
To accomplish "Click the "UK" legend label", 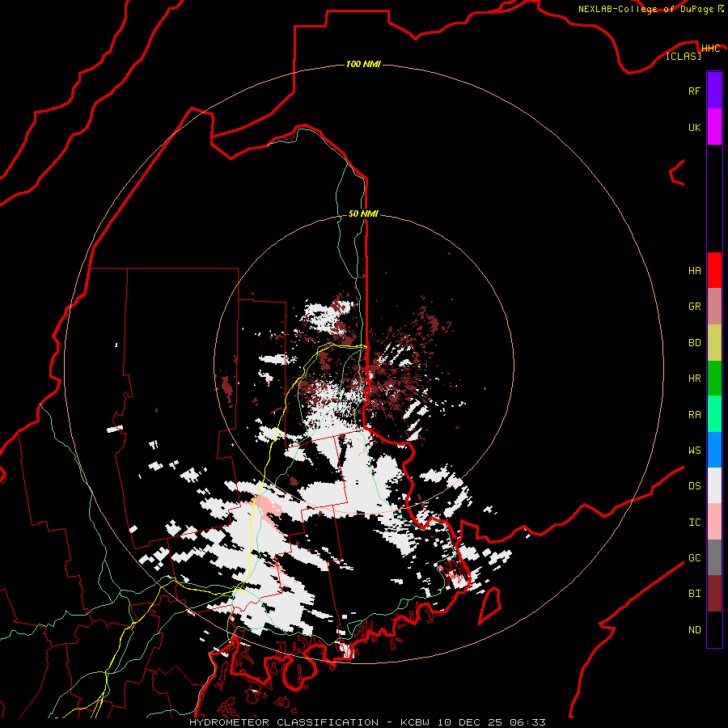I will (x=694, y=128).
